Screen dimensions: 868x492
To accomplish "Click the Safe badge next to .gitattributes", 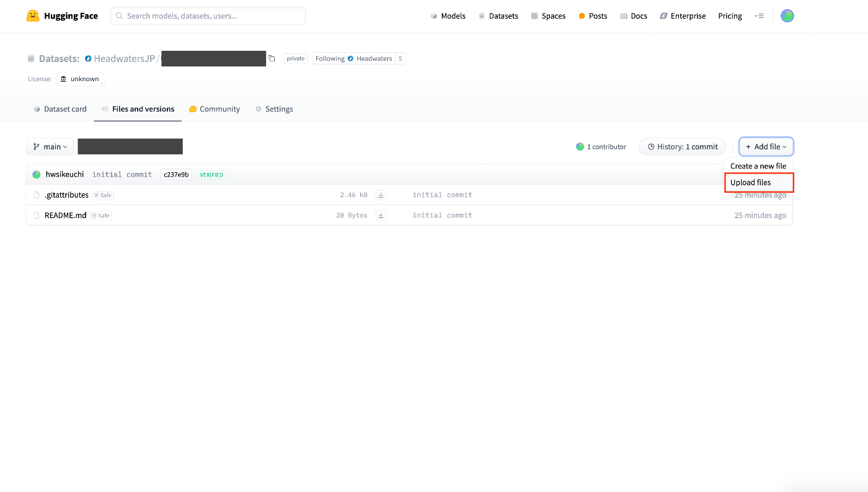I will click(103, 195).
